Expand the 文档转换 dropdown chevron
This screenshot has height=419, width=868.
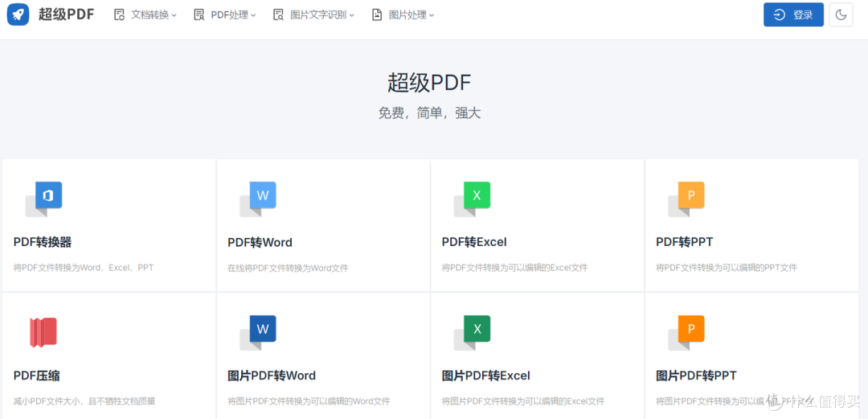point(174,15)
